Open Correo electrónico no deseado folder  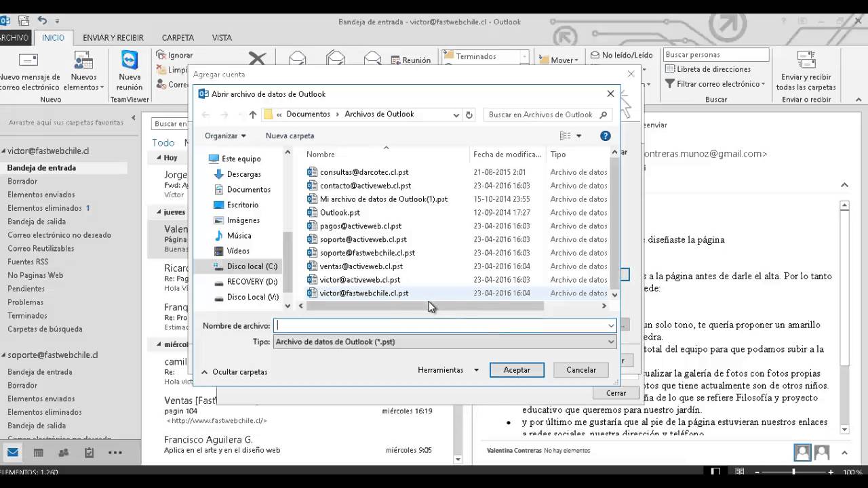click(59, 235)
